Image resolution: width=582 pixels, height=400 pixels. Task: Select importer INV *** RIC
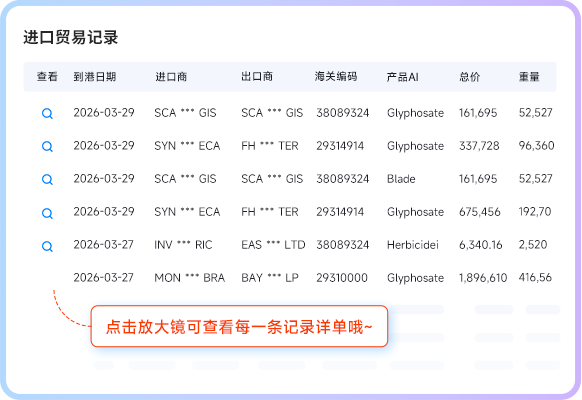(183, 245)
